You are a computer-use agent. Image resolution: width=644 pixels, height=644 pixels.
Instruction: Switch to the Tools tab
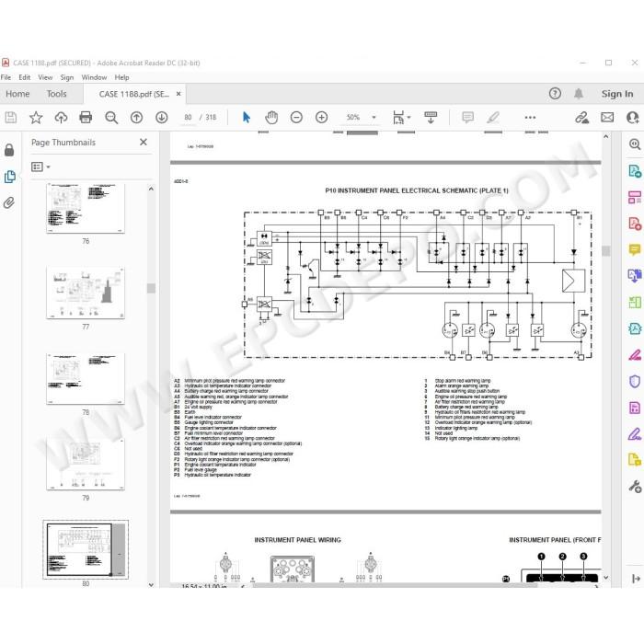point(56,94)
